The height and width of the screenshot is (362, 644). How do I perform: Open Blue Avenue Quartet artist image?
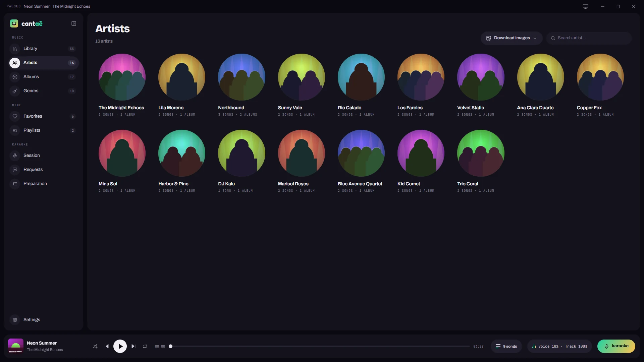coord(361,153)
